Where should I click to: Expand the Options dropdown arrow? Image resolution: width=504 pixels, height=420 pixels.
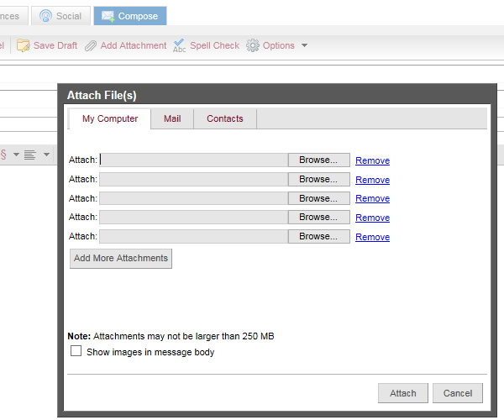(304, 45)
